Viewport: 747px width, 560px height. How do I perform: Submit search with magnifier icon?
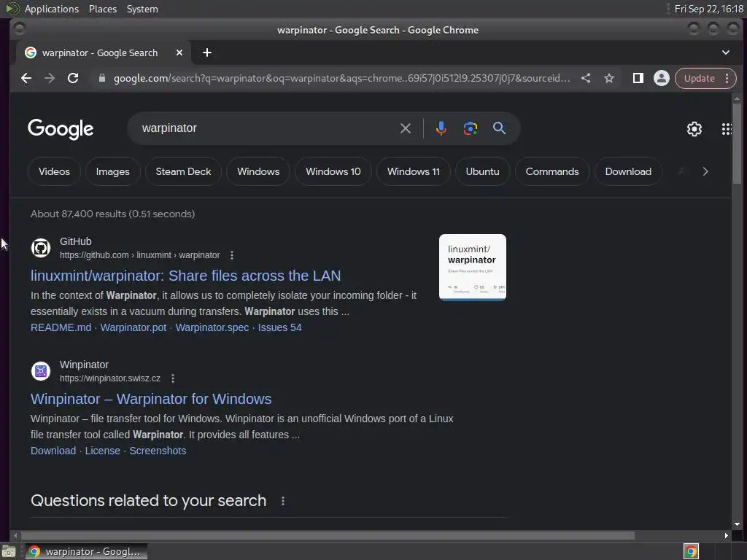tap(499, 128)
